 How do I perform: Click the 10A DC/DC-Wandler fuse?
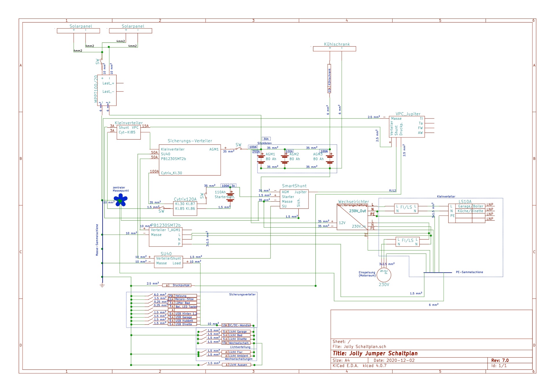[x=236, y=325]
